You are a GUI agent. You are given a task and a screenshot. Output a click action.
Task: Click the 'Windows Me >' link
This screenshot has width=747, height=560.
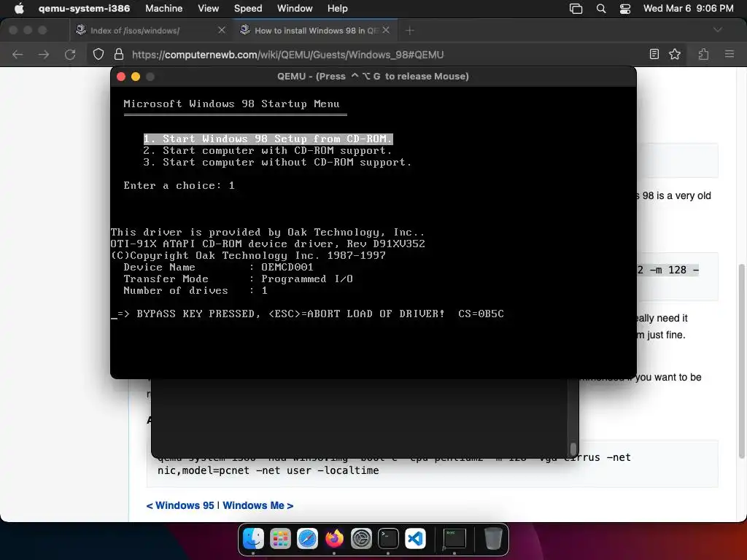click(258, 505)
